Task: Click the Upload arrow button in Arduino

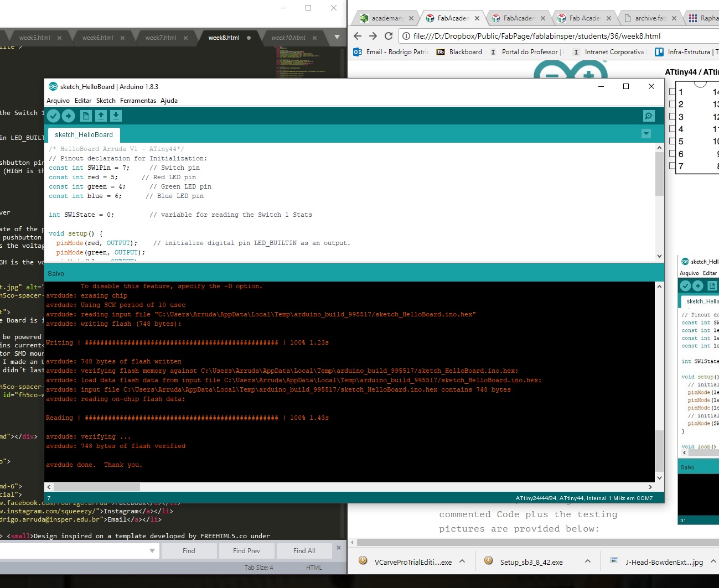Action: click(x=68, y=116)
